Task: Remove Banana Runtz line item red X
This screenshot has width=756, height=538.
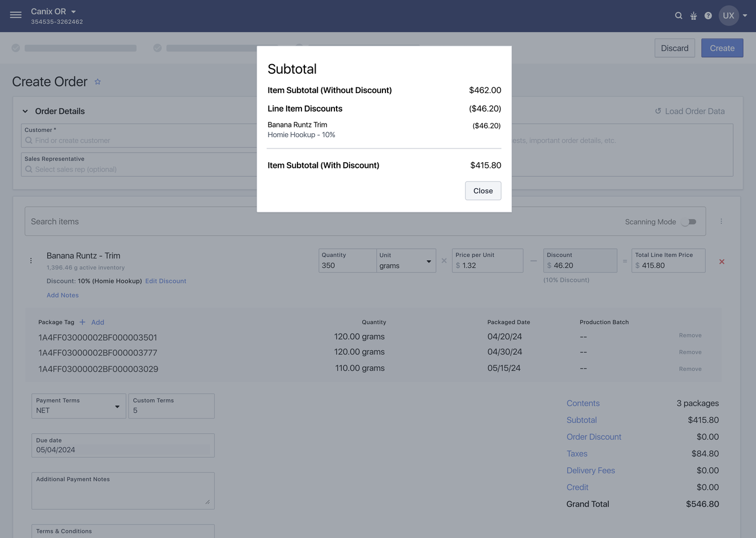Action: click(721, 261)
